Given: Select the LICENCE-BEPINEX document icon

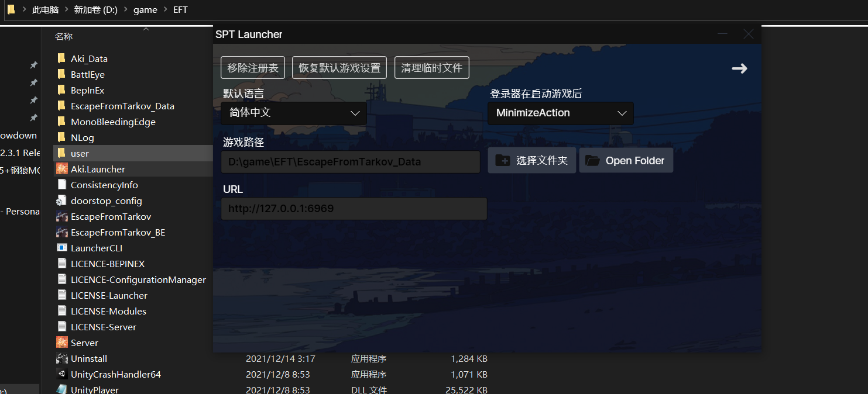Looking at the screenshot, I should 61,264.
